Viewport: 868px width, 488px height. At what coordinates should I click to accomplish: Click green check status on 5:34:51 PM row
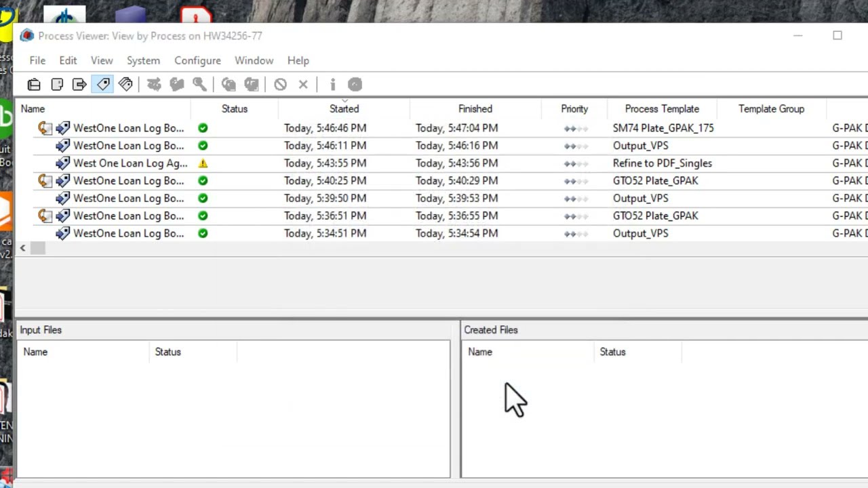[x=203, y=233]
